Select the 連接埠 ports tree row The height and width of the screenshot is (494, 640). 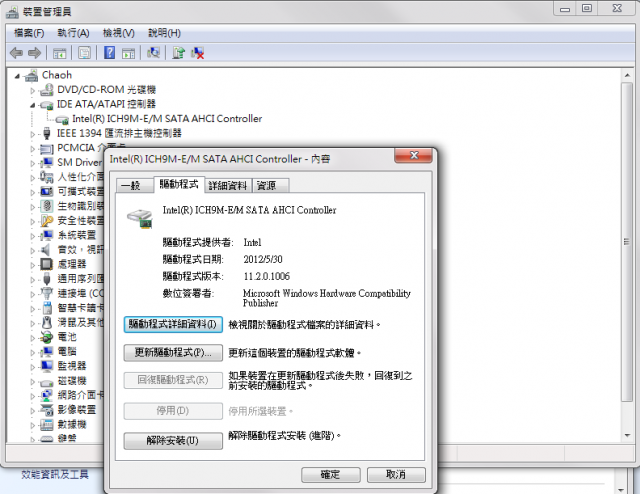[72, 293]
